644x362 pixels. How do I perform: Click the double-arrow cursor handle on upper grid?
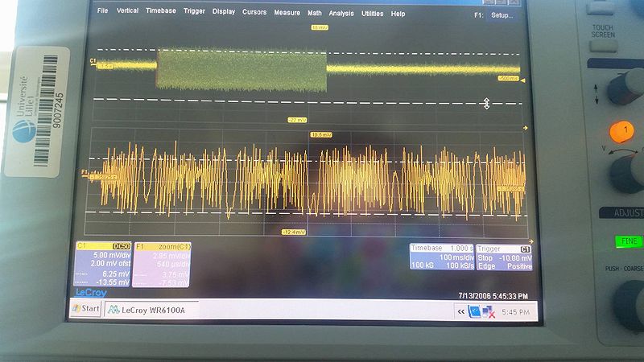(x=486, y=102)
